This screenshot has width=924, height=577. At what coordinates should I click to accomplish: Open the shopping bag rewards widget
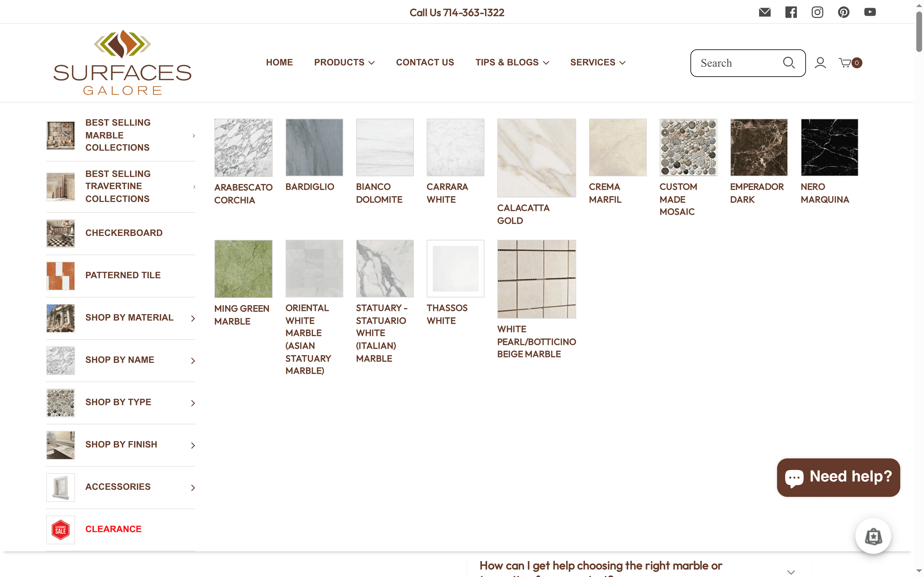[x=873, y=536]
